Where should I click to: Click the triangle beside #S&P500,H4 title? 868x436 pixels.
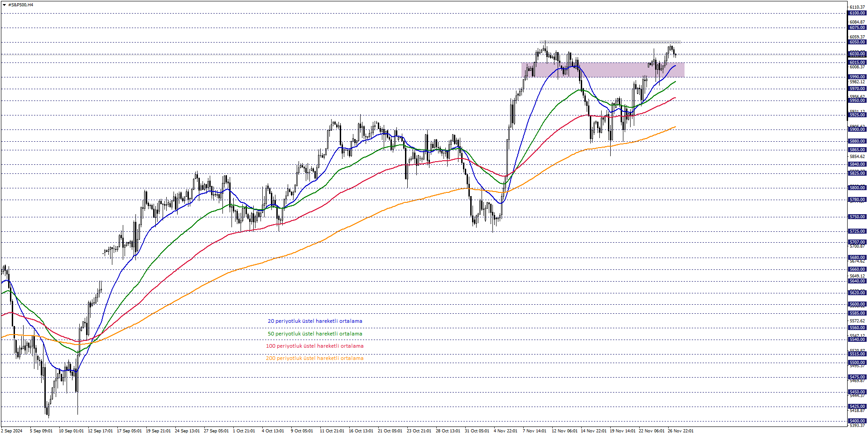click(x=4, y=5)
